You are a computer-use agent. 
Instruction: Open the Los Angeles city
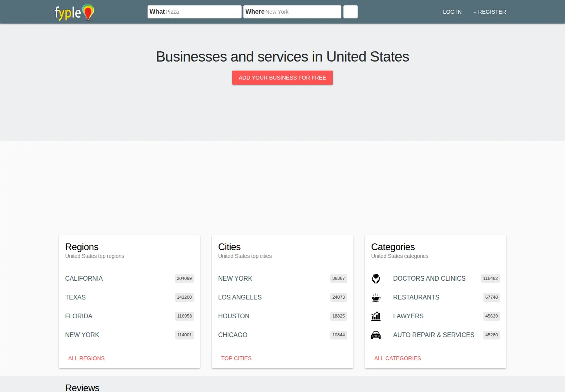coord(240,297)
